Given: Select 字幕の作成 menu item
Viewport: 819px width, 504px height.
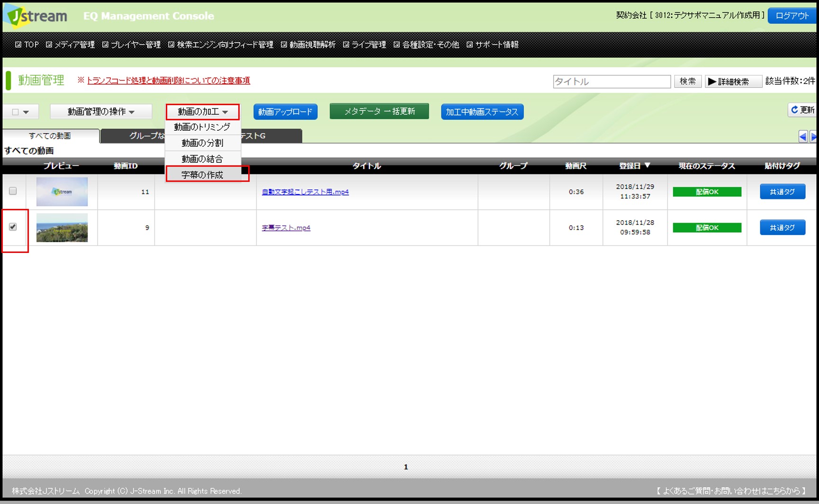Looking at the screenshot, I should click(202, 175).
